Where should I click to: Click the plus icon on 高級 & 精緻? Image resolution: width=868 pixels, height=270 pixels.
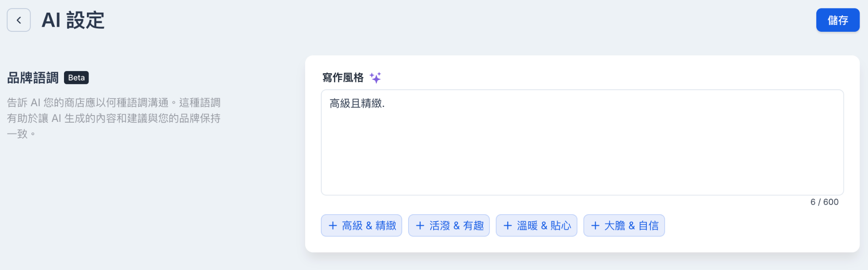pos(333,226)
